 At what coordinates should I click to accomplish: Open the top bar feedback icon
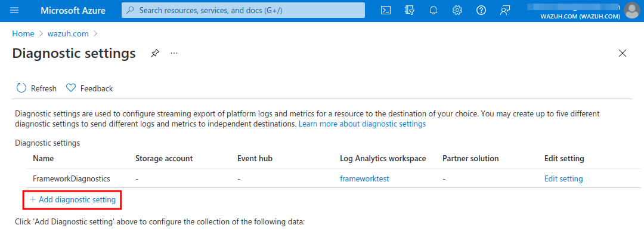coord(505,11)
